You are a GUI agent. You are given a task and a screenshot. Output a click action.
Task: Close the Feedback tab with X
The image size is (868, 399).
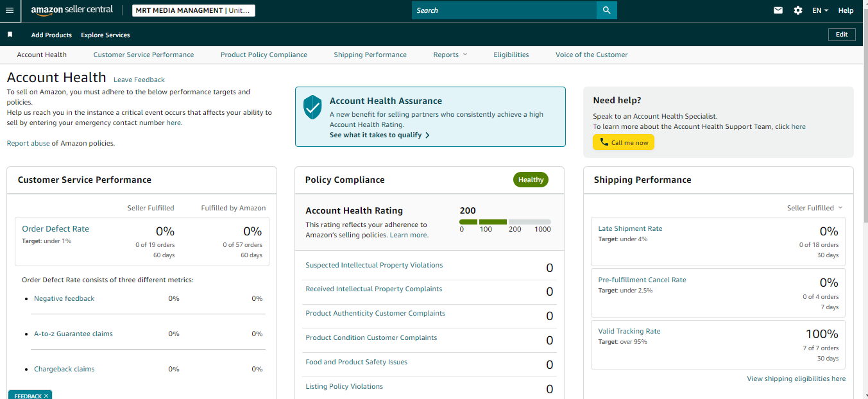pos(46,396)
